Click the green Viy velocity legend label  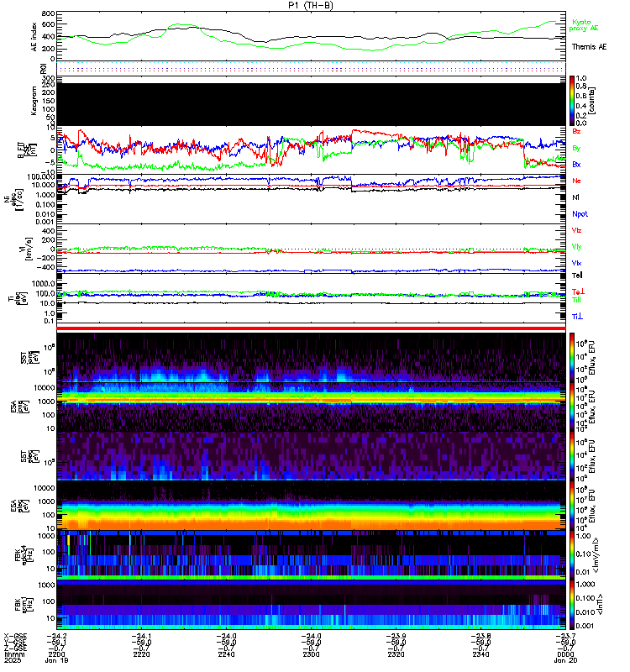[x=576, y=247]
